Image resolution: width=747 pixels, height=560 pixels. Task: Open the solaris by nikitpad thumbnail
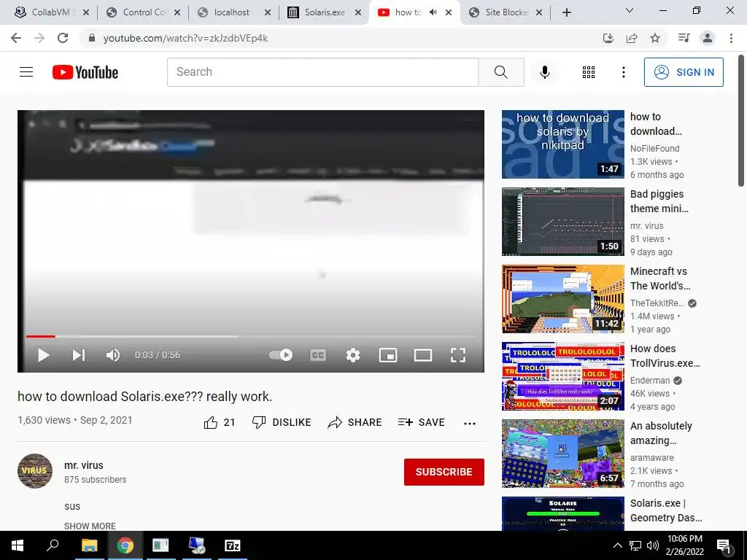[x=562, y=144]
